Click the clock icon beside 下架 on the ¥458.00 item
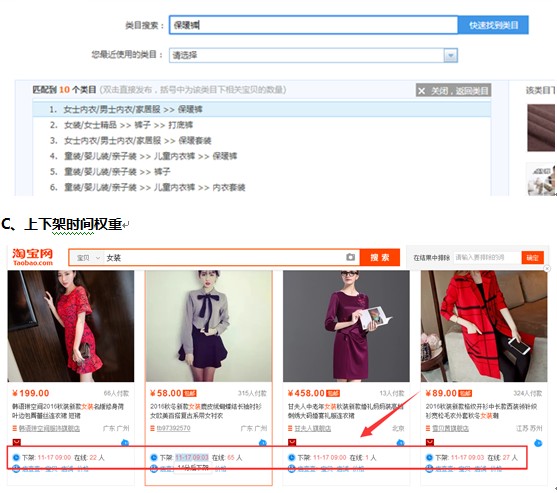 pos(292,457)
